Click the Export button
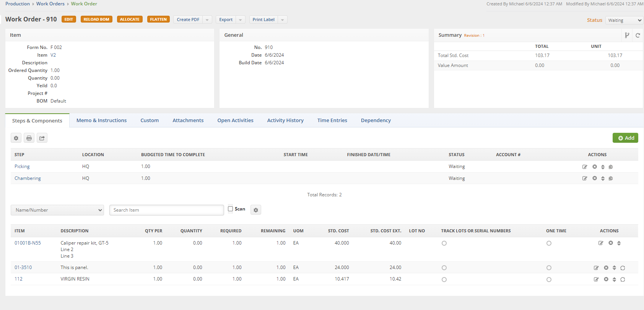This screenshot has height=310, width=644. coord(226,20)
